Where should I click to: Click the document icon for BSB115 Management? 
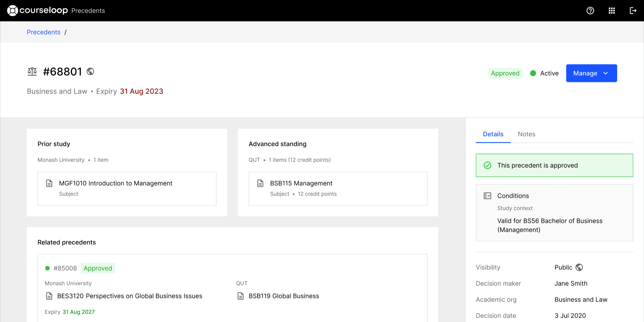(x=260, y=183)
